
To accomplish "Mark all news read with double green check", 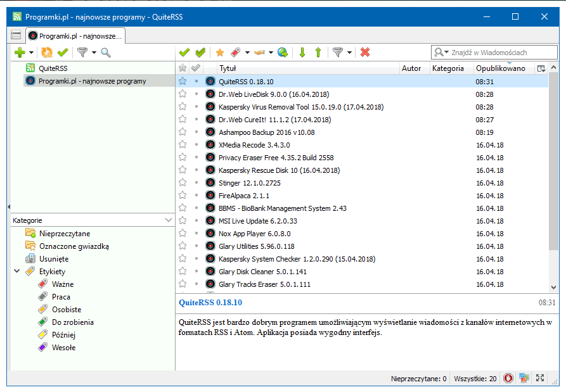I will click(200, 53).
